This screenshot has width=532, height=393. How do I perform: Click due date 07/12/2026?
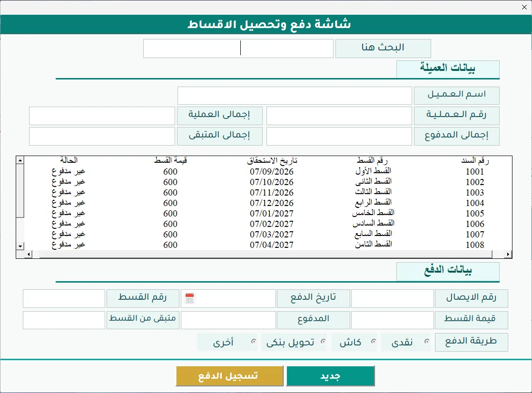coord(272,203)
